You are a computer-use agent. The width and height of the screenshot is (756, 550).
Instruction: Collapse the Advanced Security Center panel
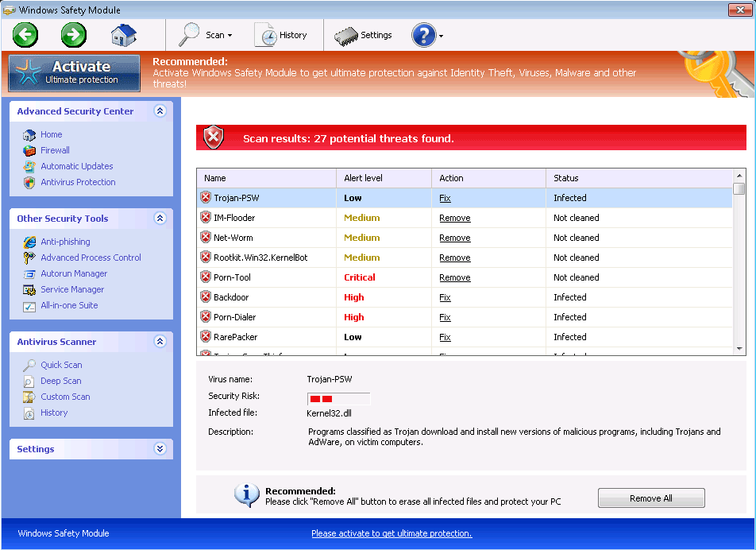(160, 111)
